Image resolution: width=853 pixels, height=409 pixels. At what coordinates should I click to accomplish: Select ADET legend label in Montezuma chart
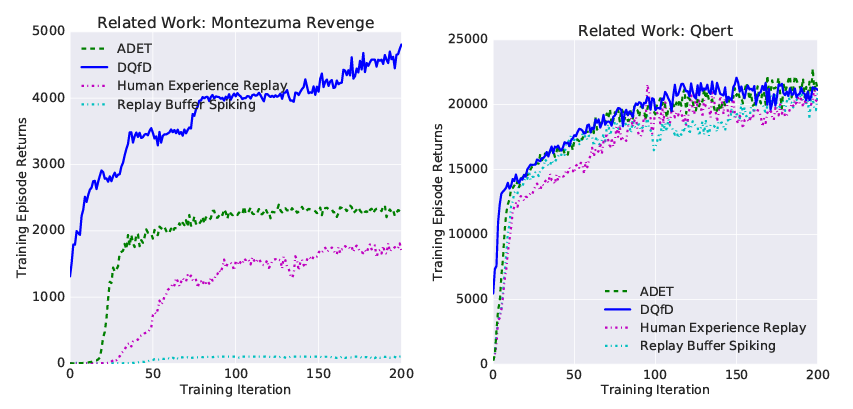point(134,47)
